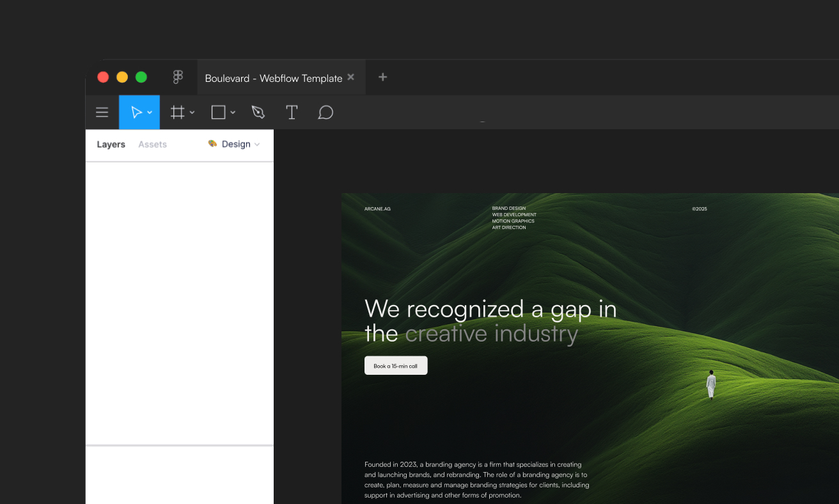This screenshot has height=504, width=839.
Task: Open the Frame tool dropdown chevron
Action: coord(192,112)
